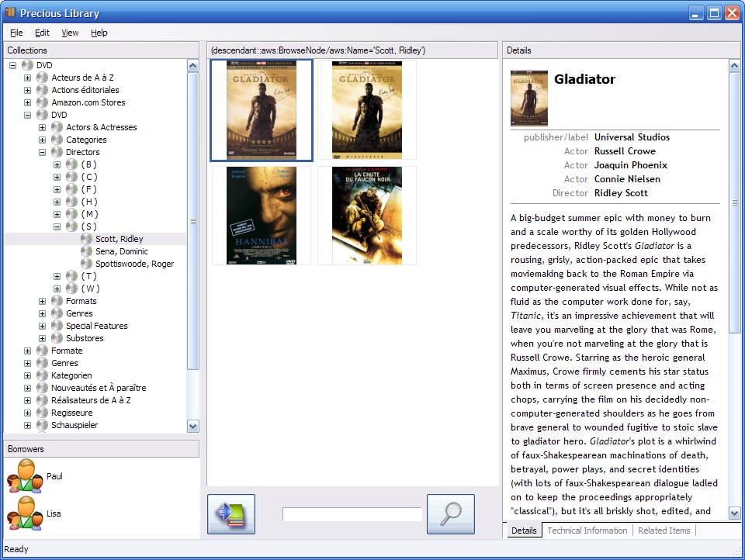Select the Amazon.com Stores collection

point(88,102)
